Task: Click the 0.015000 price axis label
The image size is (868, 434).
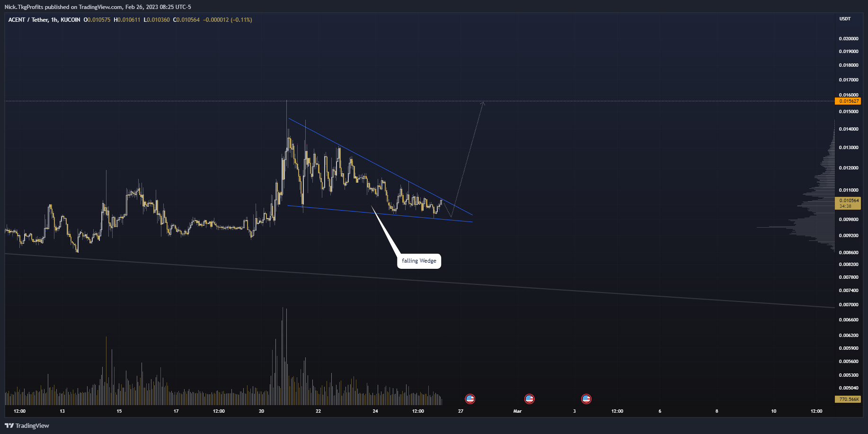Action: (849, 112)
